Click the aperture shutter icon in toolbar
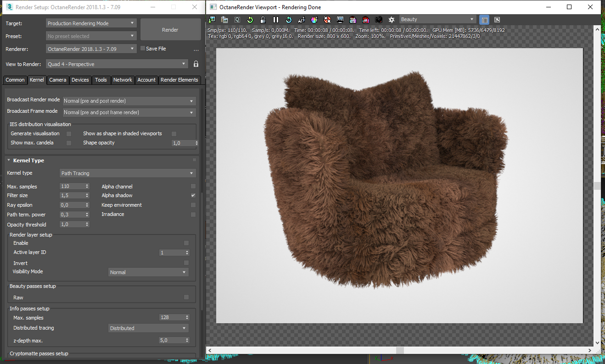Screen dimensions: 605x364 pyautogui.click(x=392, y=20)
